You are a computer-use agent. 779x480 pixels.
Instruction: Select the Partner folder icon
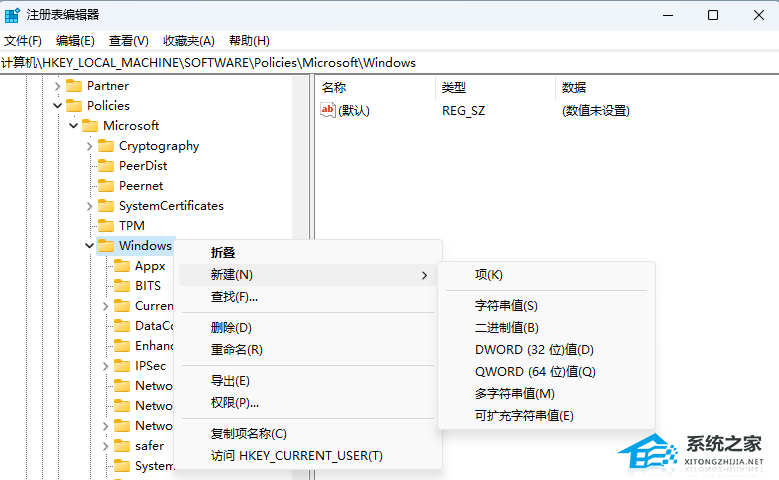pos(74,86)
